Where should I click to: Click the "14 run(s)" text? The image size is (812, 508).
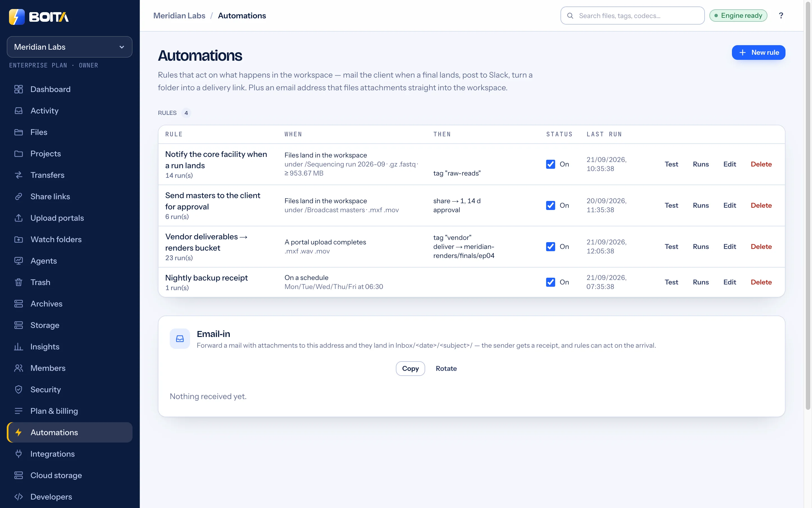[x=179, y=175]
